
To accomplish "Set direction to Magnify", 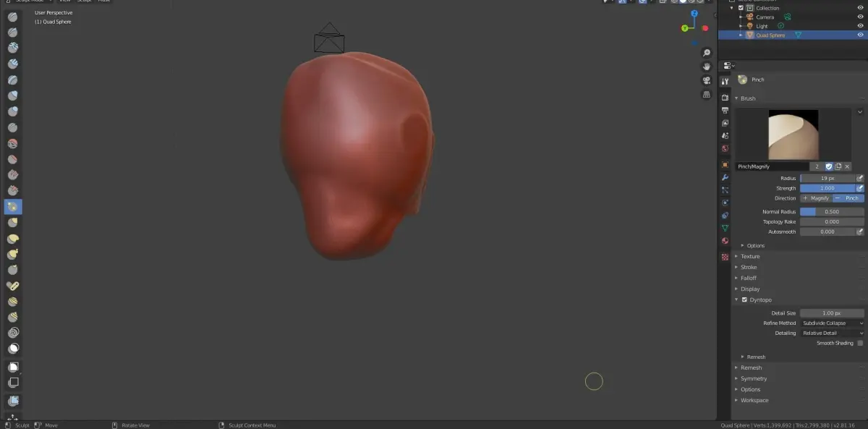I will point(816,198).
